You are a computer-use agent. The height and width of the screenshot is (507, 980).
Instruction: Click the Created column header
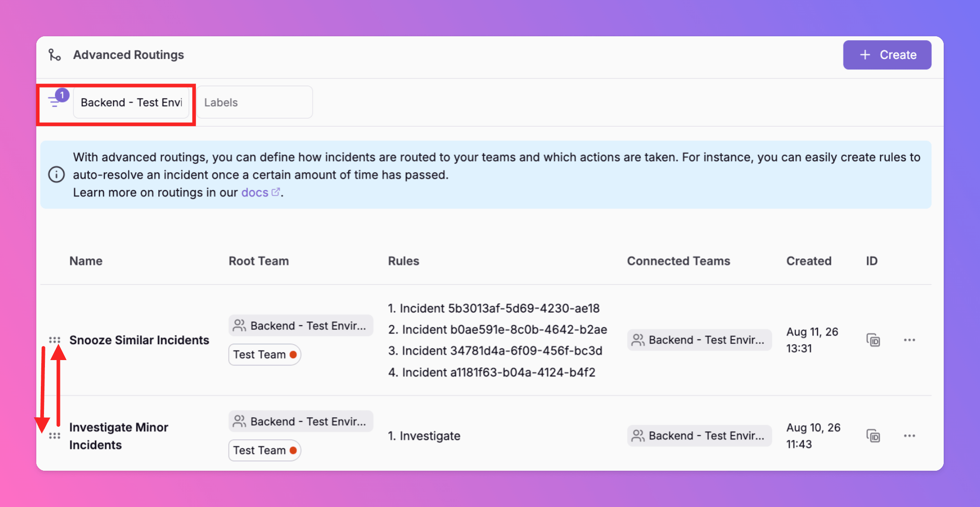pos(809,261)
